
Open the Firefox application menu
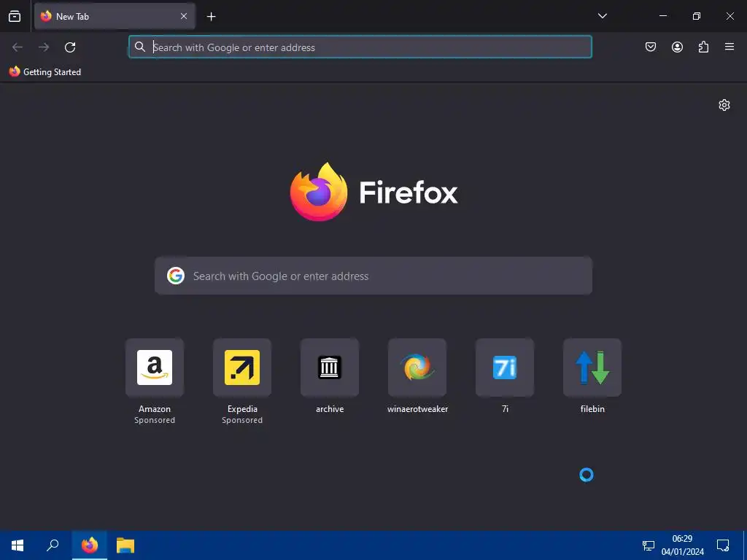pos(729,47)
